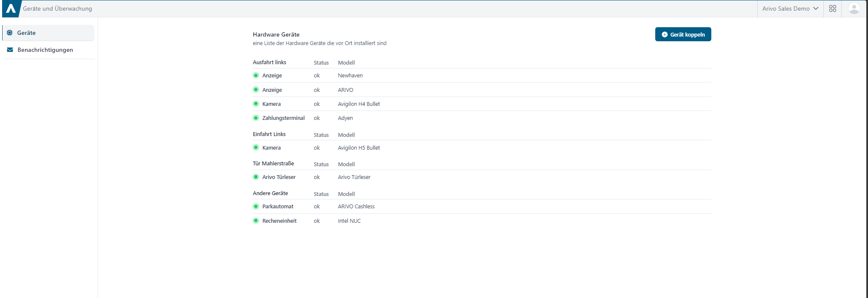Viewport: 868px width, 298px height.
Task: Click the Intel NUC model text
Action: (x=349, y=221)
